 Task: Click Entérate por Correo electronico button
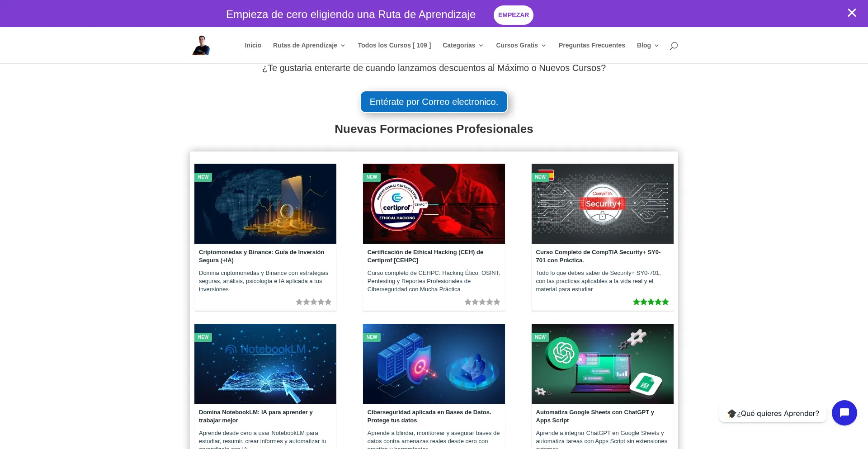pyautogui.click(x=434, y=102)
